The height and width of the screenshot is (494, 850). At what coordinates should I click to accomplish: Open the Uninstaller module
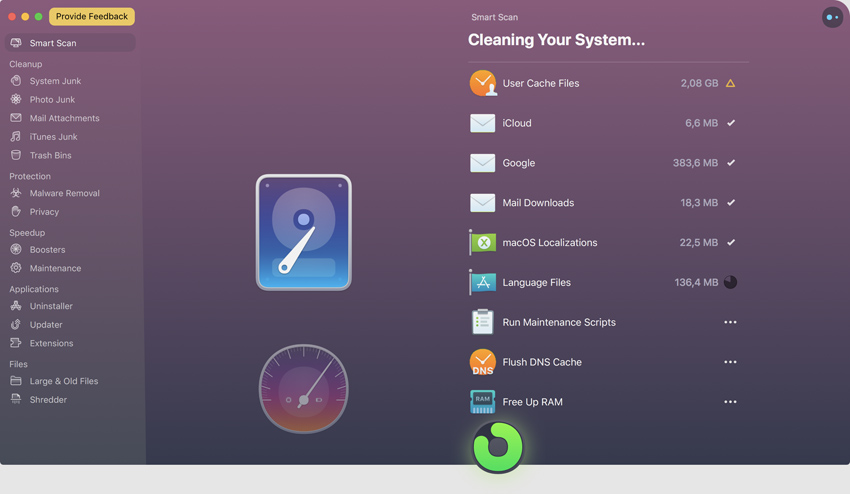pos(51,306)
